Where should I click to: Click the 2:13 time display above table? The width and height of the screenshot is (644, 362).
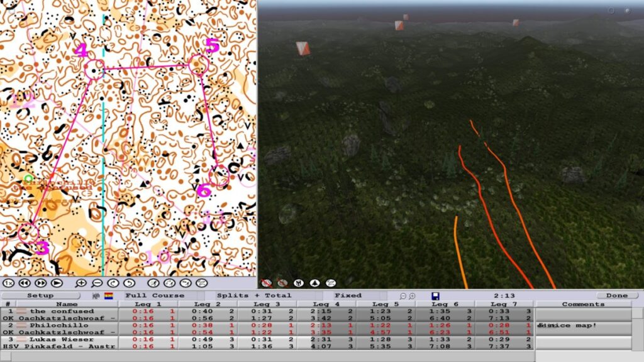click(504, 295)
